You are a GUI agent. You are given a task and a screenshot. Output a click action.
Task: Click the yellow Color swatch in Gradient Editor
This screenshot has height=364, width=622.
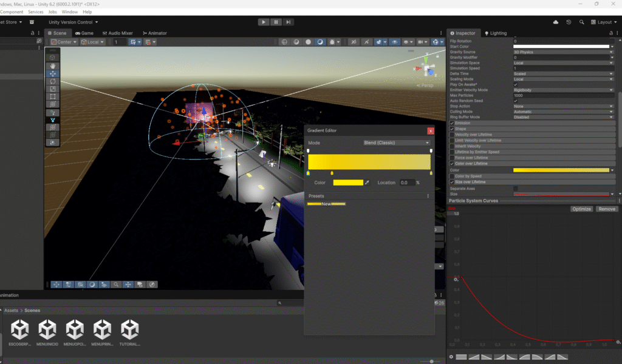pyautogui.click(x=348, y=183)
